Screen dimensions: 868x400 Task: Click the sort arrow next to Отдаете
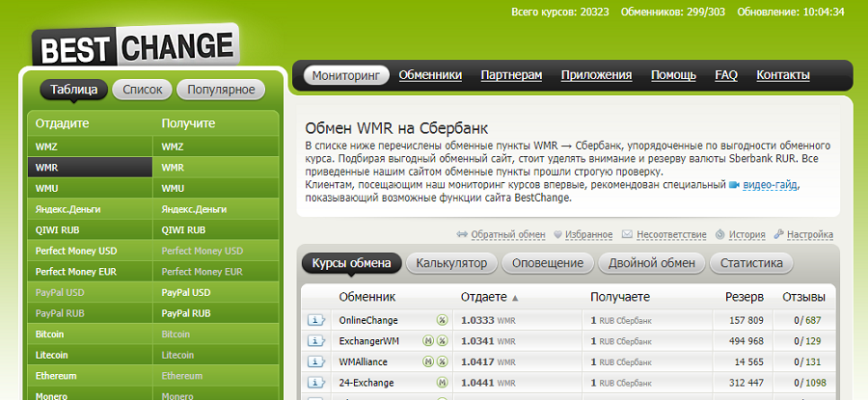point(515,298)
